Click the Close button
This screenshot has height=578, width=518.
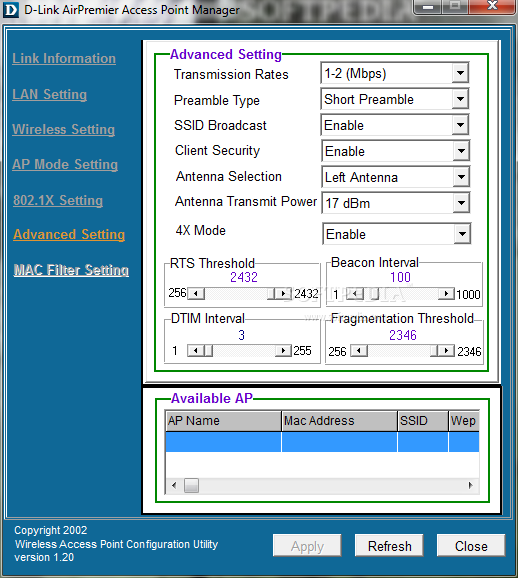point(471,546)
